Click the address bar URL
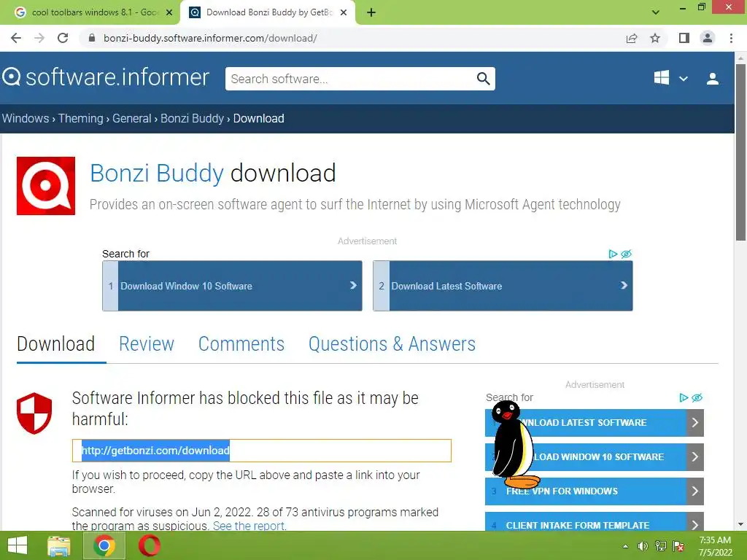The image size is (747, 560). pos(210,38)
